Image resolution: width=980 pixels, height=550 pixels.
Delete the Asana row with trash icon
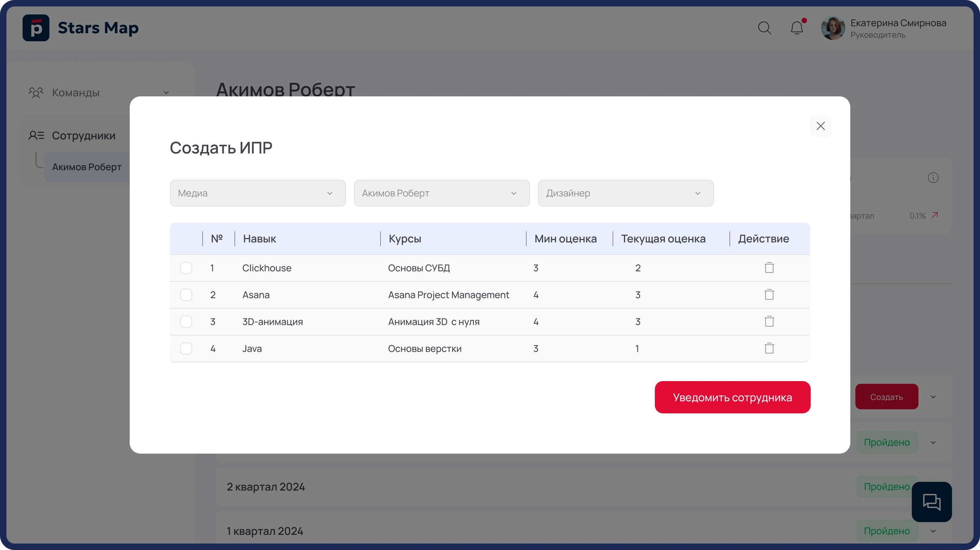point(769,295)
